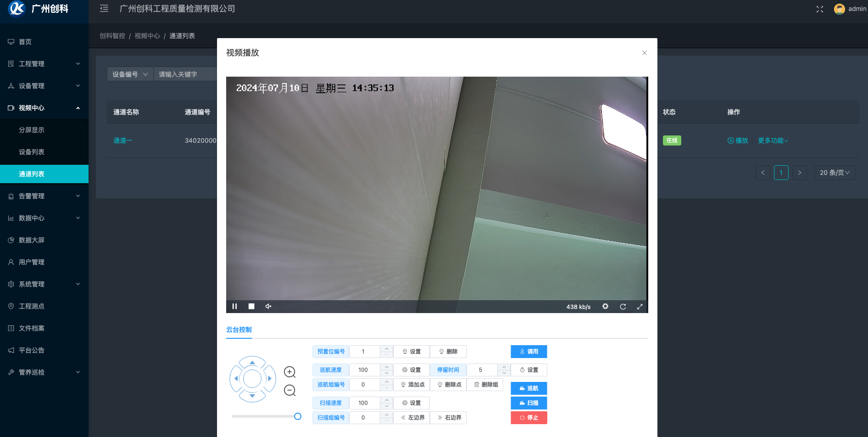
Task: Open video settings gear in player bar
Action: pyautogui.click(x=606, y=306)
